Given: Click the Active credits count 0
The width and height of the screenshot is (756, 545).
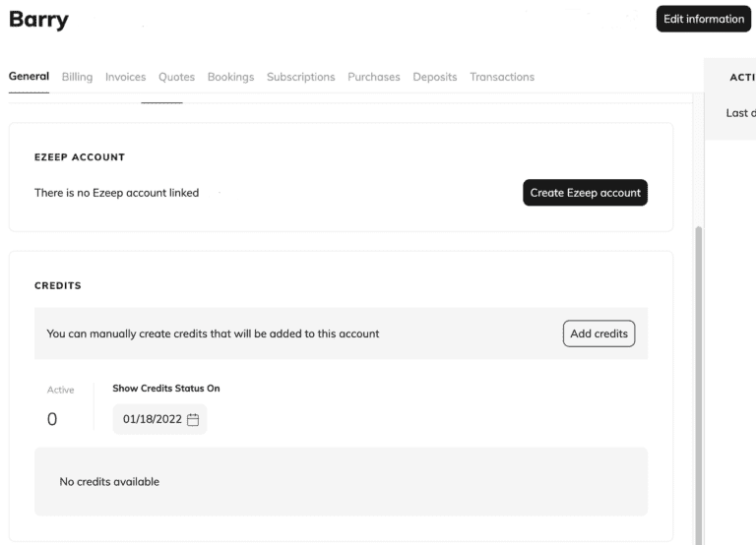Looking at the screenshot, I should tap(52, 419).
